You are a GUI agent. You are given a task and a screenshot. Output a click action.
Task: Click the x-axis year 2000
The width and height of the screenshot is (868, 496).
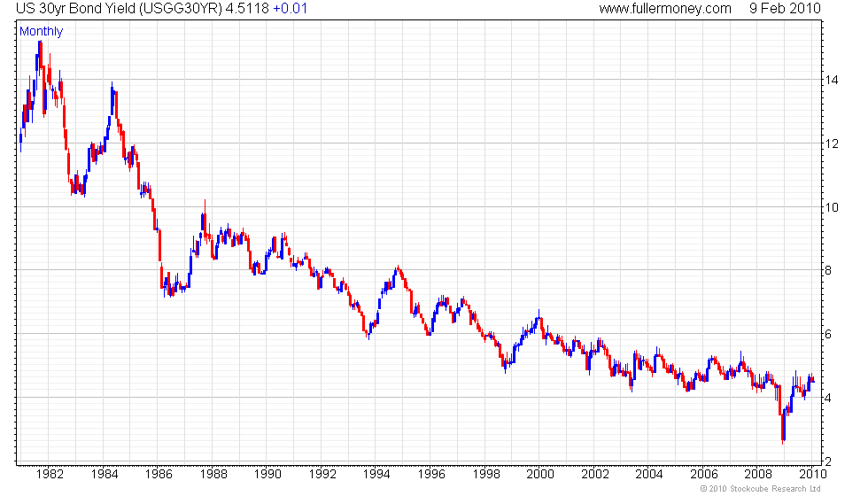pos(539,474)
